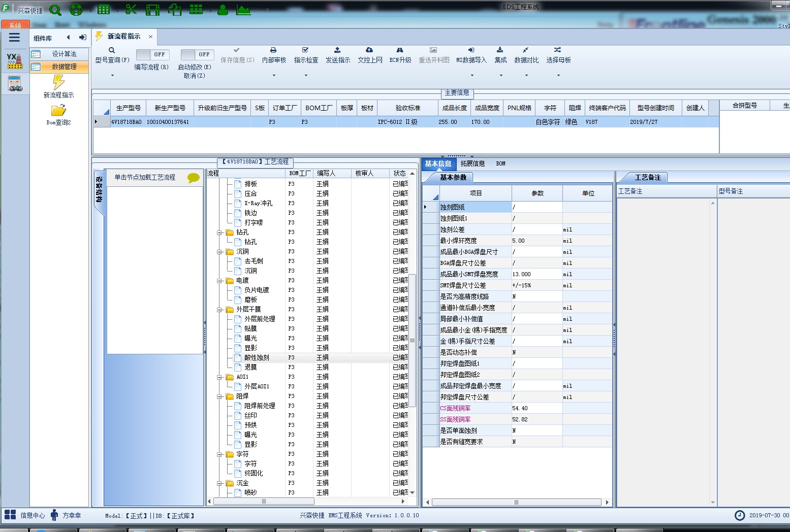This screenshot has width=790, height=532.
Task: Click the green table grid icon
Action: coord(104,9)
